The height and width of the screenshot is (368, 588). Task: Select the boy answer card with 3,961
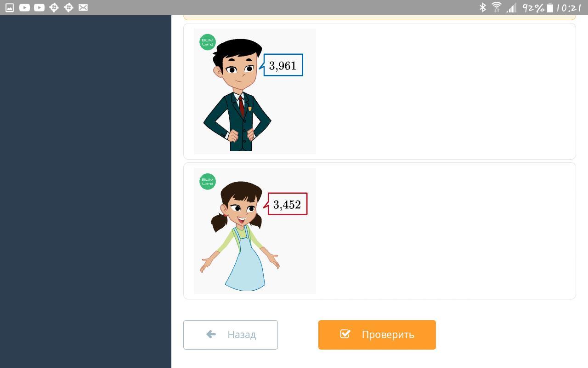point(379,91)
